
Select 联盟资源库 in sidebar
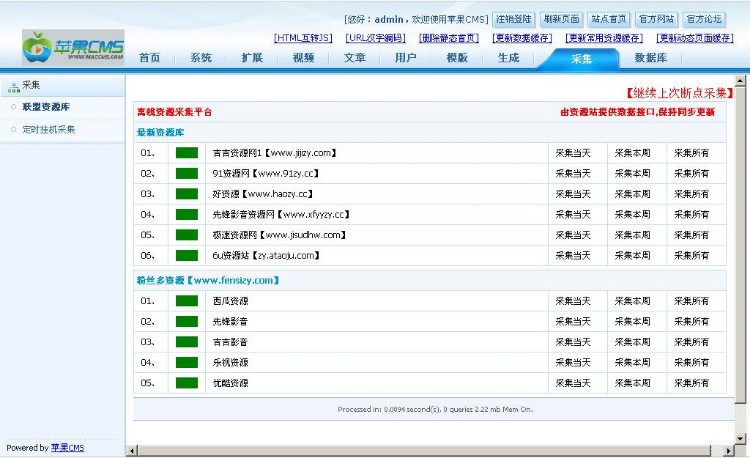coord(46,107)
